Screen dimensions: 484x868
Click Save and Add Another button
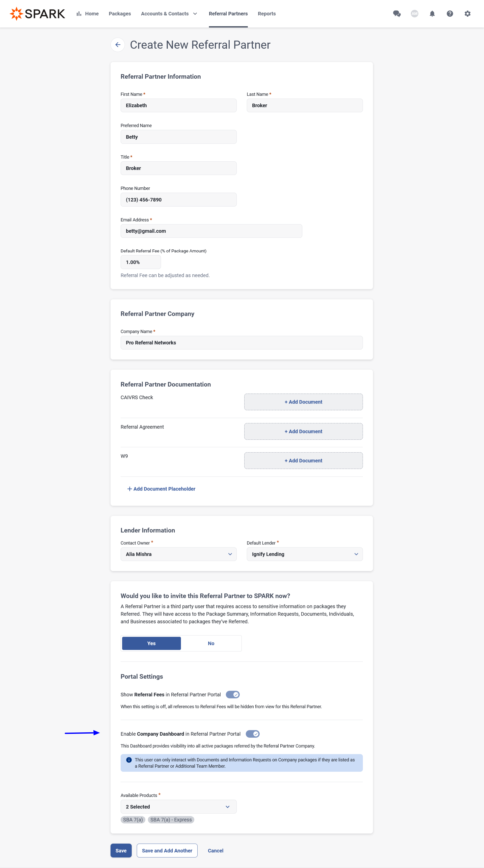point(167,851)
